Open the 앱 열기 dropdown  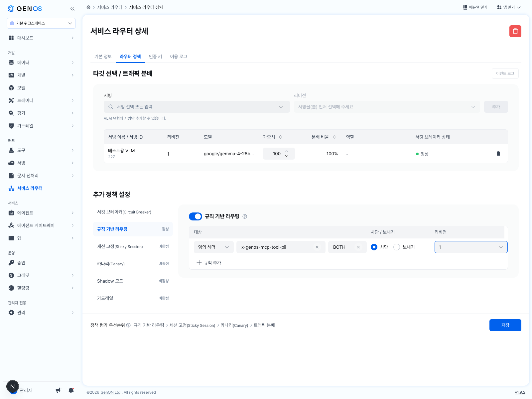click(509, 7)
